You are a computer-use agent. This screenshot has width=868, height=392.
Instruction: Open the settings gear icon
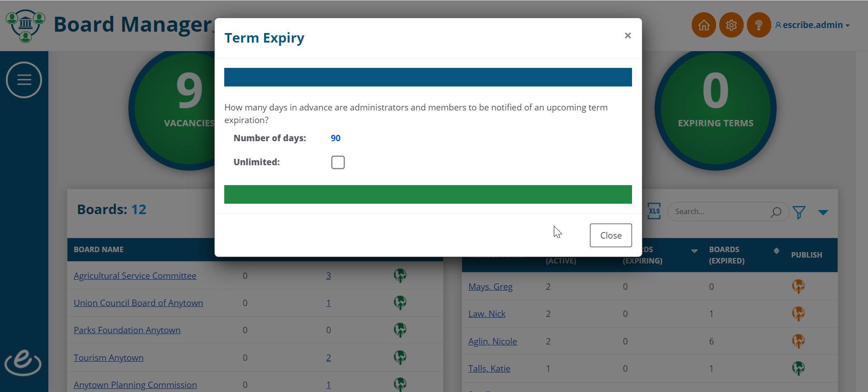point(731,25)
